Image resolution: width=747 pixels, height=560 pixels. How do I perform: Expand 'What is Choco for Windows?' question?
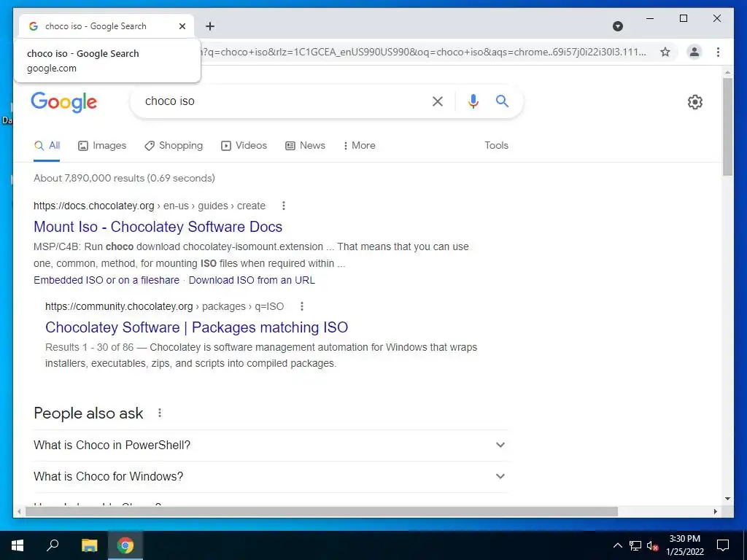(271, 477)
